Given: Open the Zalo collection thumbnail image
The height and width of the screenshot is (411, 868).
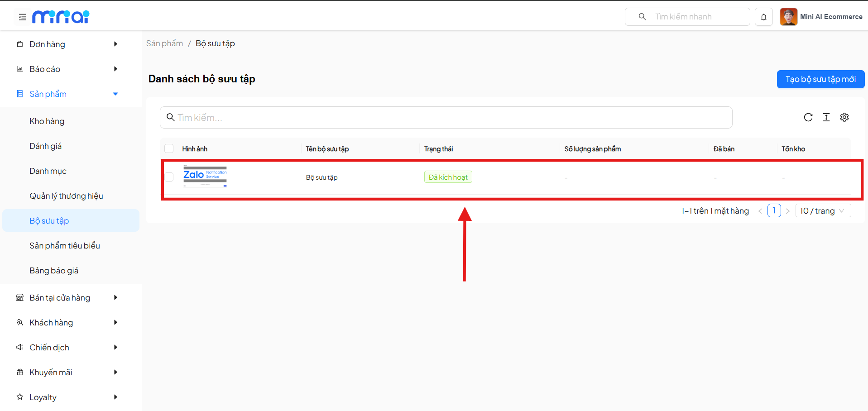Looking at the screenshot, I should coord(205,176).
